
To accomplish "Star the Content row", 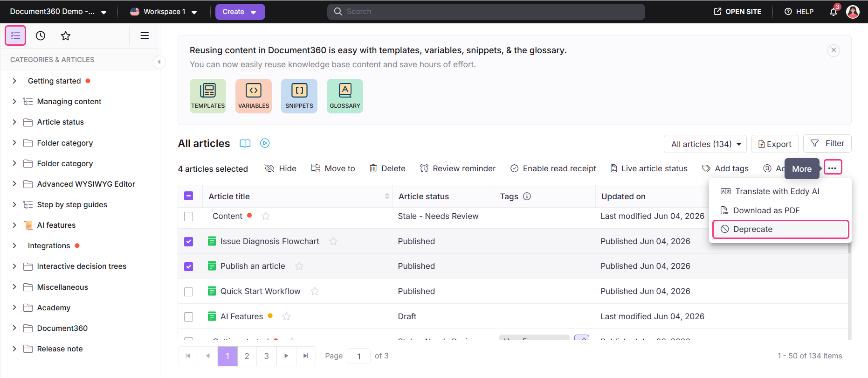I will (266, 216).
